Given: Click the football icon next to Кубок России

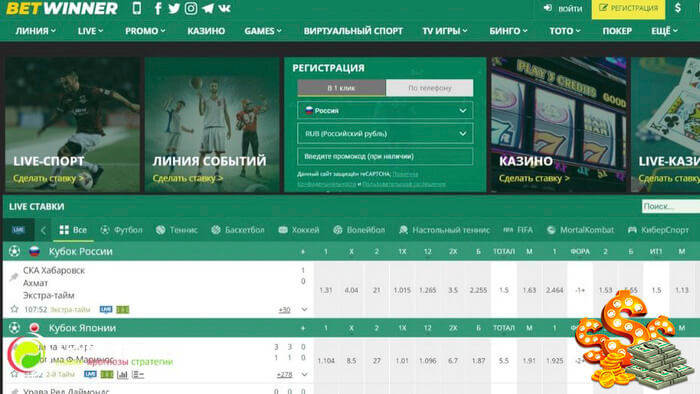Looking at the screenshot, I should (14, 251).
